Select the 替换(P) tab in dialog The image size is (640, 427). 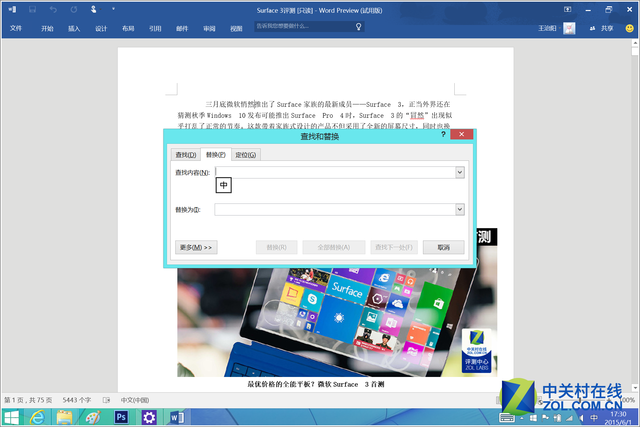[x=216, y=154]
